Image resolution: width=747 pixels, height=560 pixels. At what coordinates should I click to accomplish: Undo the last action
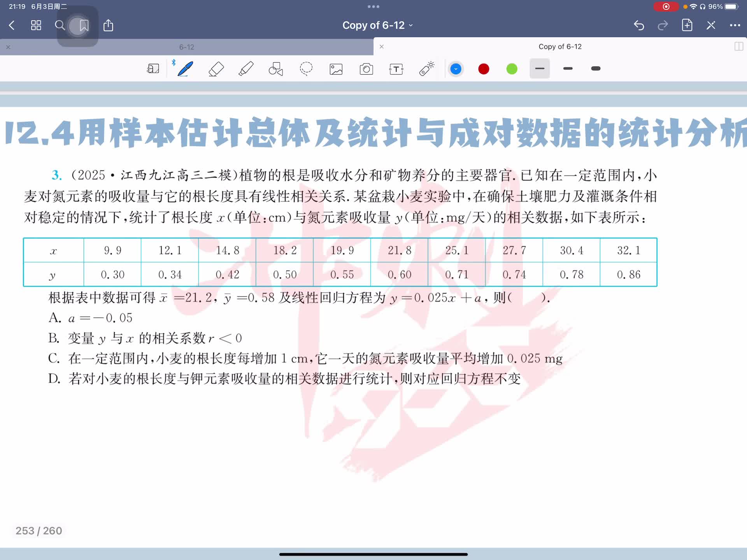click(x=639, y=26)
